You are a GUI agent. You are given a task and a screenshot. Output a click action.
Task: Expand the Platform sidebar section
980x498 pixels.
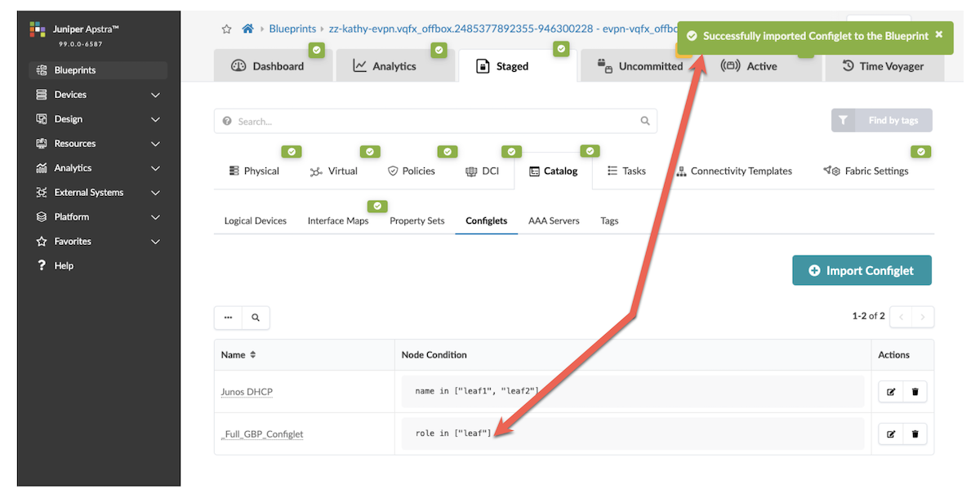pos(154,217)
